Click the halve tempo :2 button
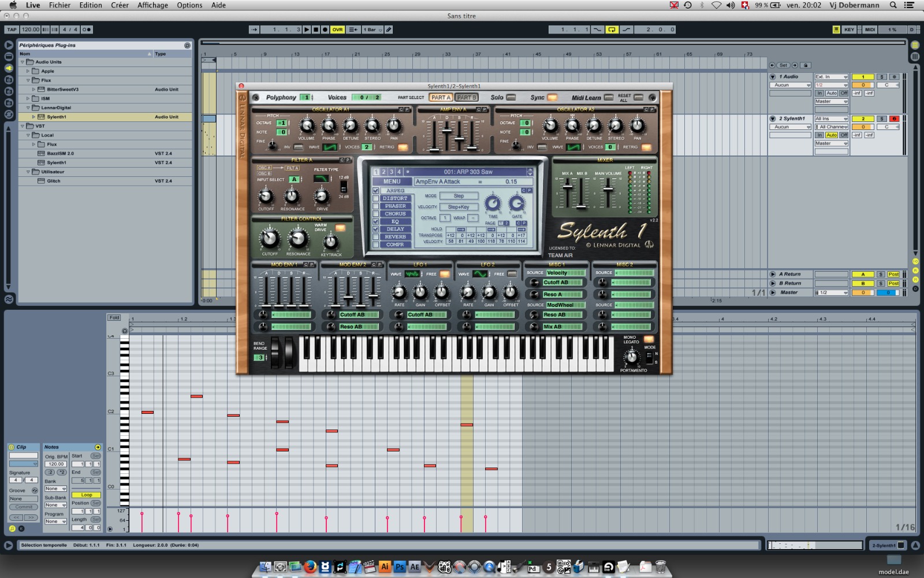The height and width of the screenshot is (578, 924). pos(50,472)
